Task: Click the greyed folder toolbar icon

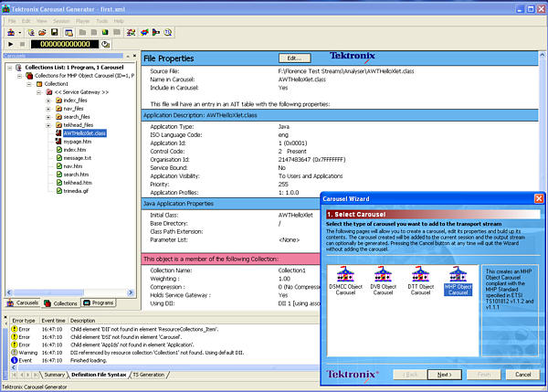Action: [x=82, y=33]
